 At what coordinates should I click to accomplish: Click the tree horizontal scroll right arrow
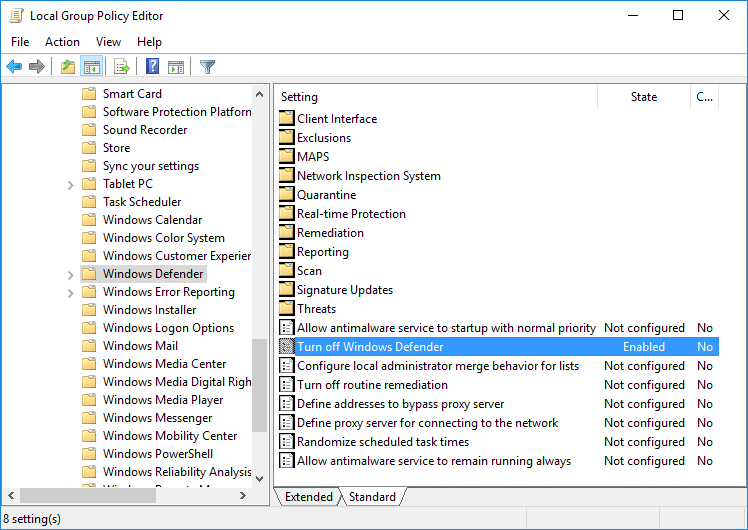(243, 496)
